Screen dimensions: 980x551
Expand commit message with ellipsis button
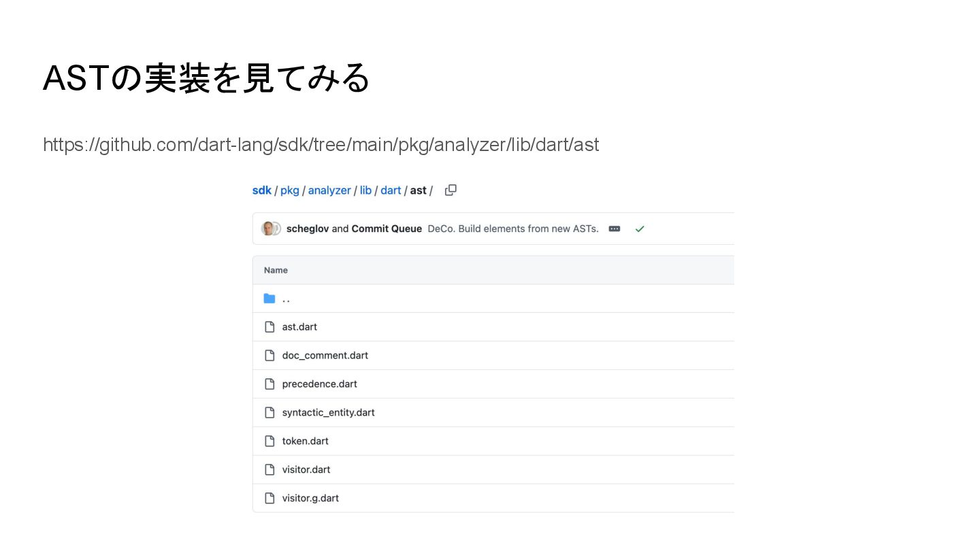615,229
